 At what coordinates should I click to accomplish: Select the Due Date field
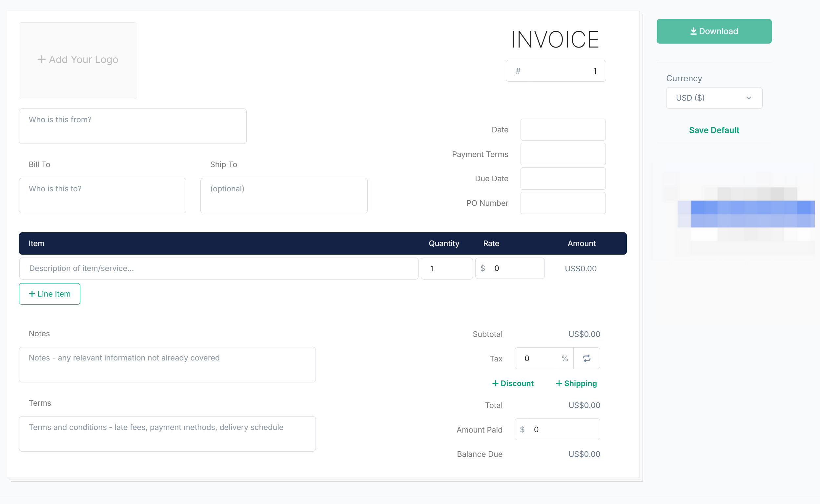pyautogui.click(x=563, y=178)
